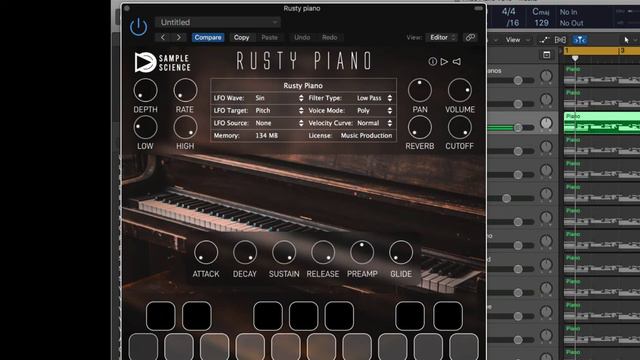Viewport: 640px width, 360px height.
Task: Click the play triangle icon
Action: (x=444, y=62)
